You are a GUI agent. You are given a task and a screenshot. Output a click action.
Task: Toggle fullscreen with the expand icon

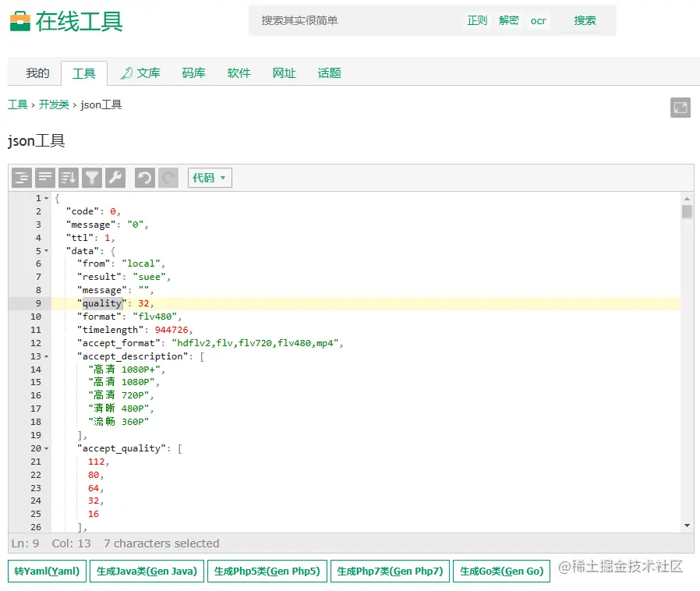coord(681,108)
